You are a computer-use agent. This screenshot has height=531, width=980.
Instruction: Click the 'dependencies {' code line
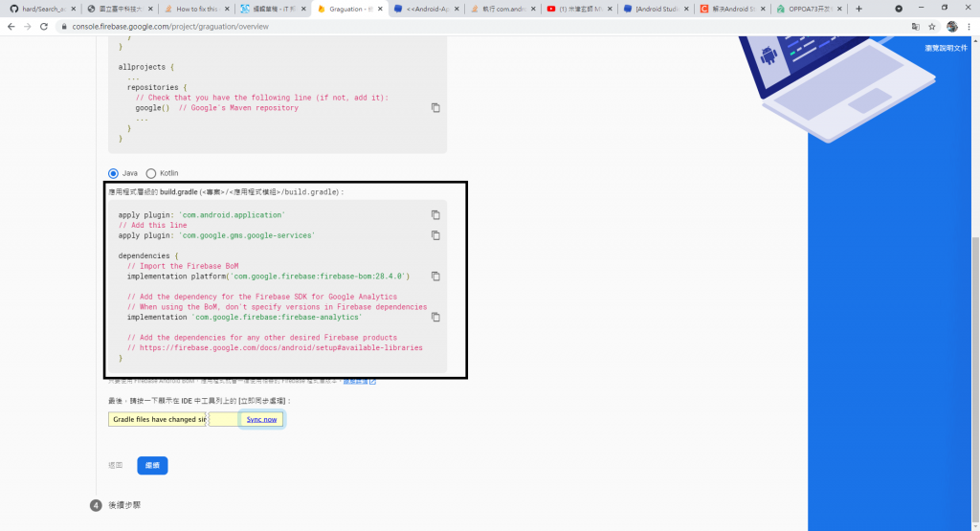tap(148, 256)
